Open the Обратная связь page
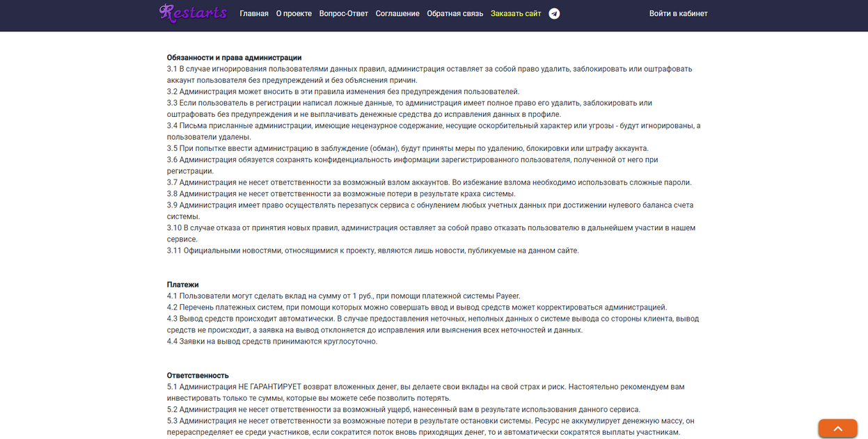Image resolution: width=868 pixels, height=439 pixels. pyautogui.click(x=455, y=13)
